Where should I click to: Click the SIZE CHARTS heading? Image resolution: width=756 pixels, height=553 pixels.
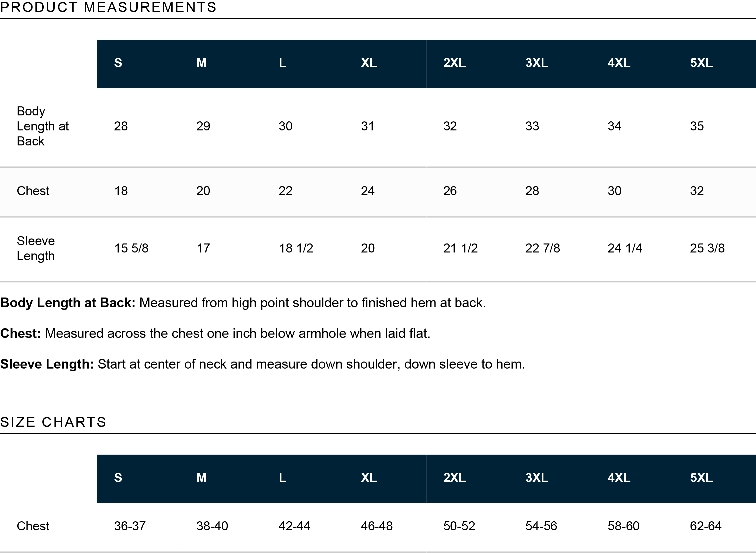click(x=53, y=422)
